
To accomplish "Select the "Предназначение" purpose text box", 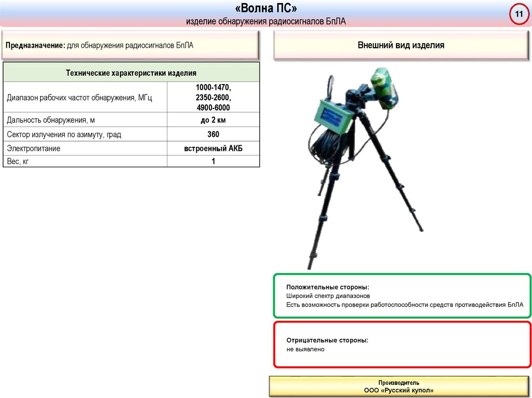I will 130,46.
